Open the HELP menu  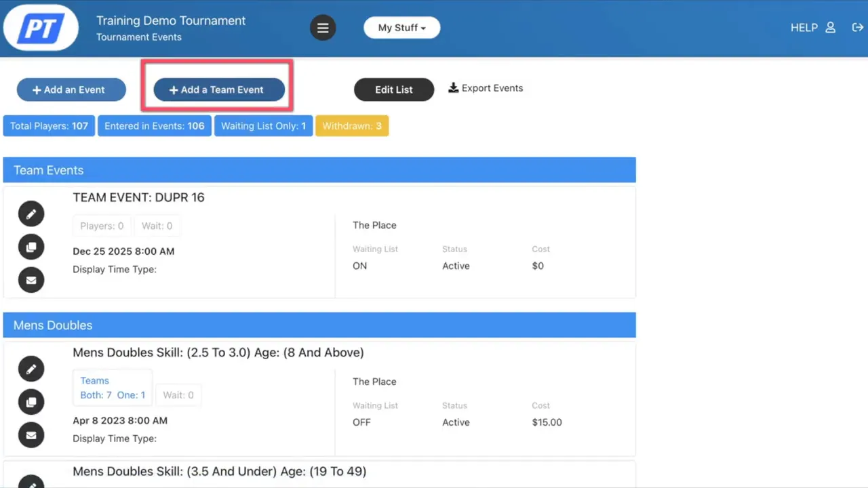(804, 27)
